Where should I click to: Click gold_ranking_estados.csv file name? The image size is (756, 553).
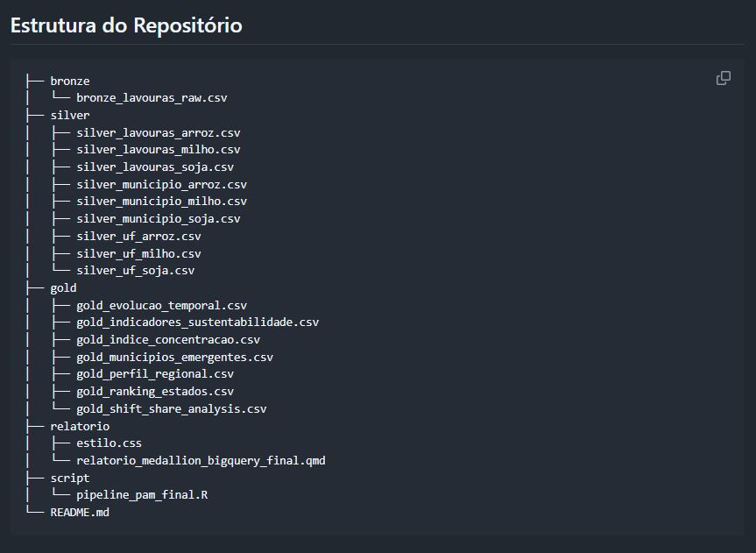point(155,391)
